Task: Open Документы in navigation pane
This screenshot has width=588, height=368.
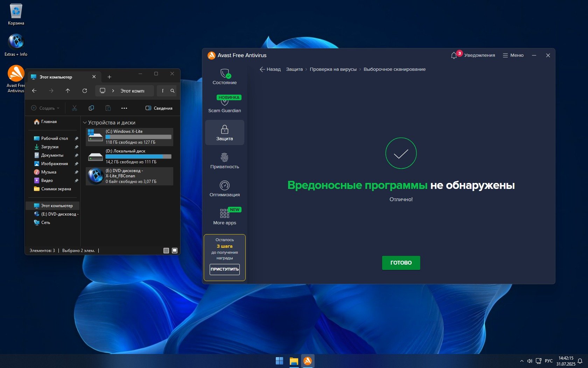Action: (52, 155)
